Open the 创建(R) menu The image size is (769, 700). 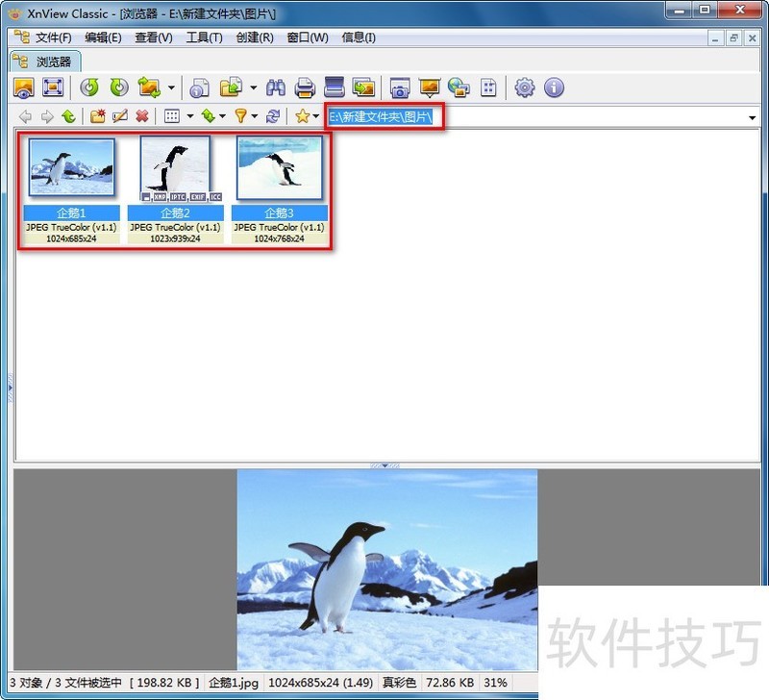pos(255,37)
